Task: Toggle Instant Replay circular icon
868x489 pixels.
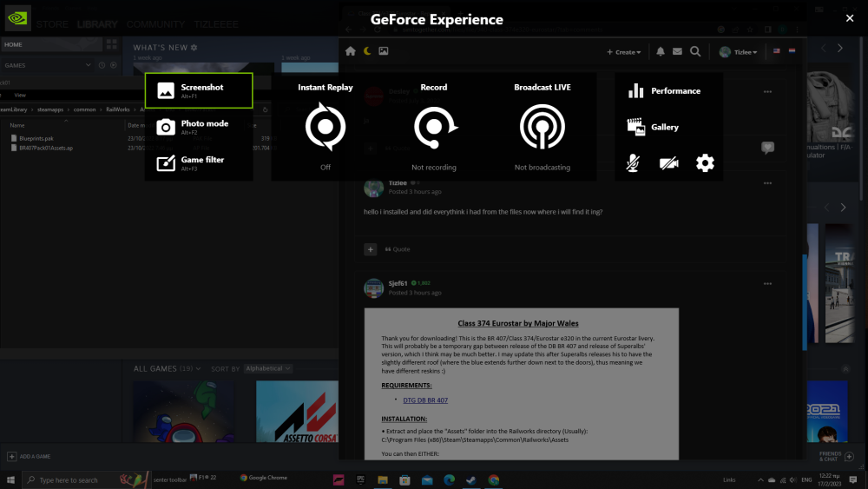Action: click(x=325, y=127)
